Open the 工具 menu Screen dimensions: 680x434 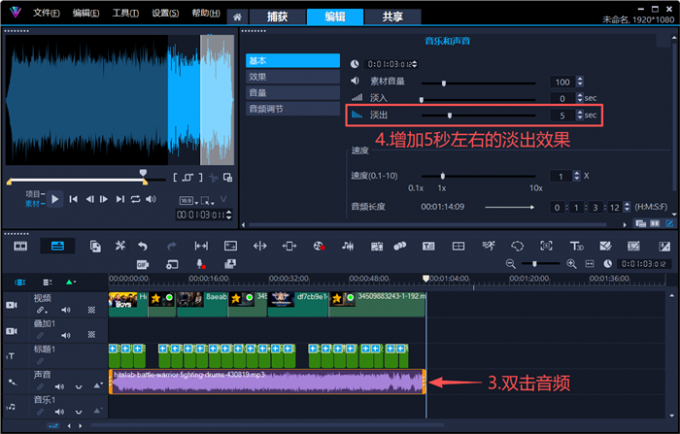click(125, 13)
